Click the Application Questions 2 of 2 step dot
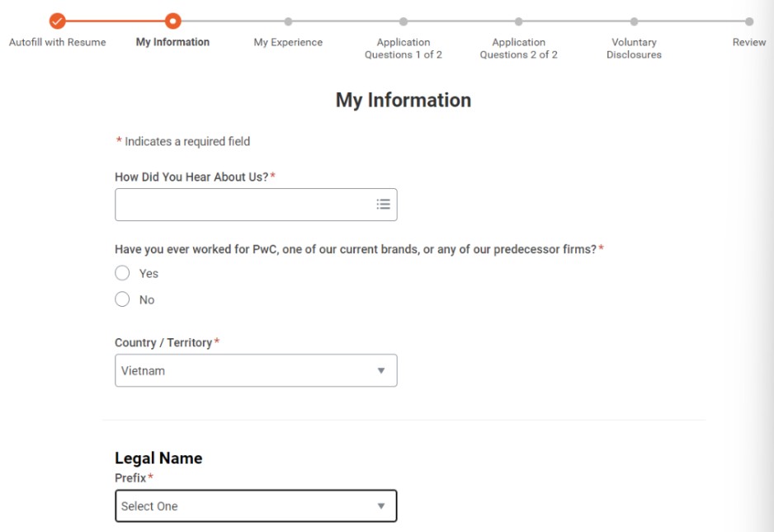 tap(518, 22)
